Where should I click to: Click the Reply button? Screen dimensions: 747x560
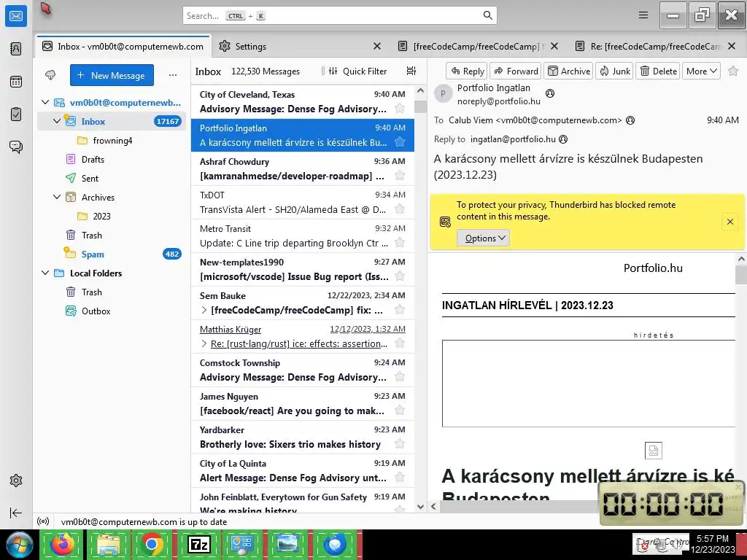click(467, 71)
